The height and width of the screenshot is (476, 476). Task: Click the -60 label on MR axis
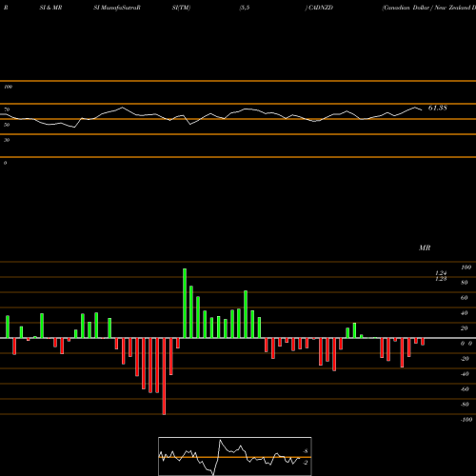(465, 389)
